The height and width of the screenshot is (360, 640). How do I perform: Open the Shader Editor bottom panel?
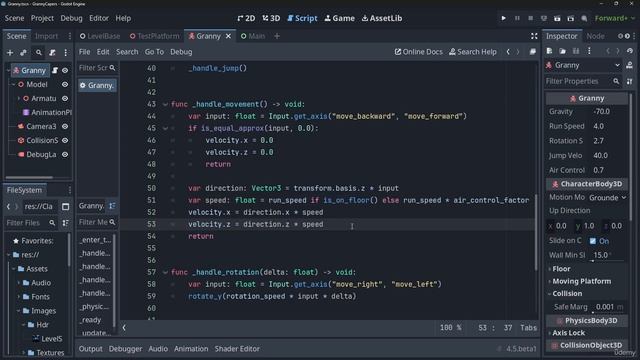[237, 349]
